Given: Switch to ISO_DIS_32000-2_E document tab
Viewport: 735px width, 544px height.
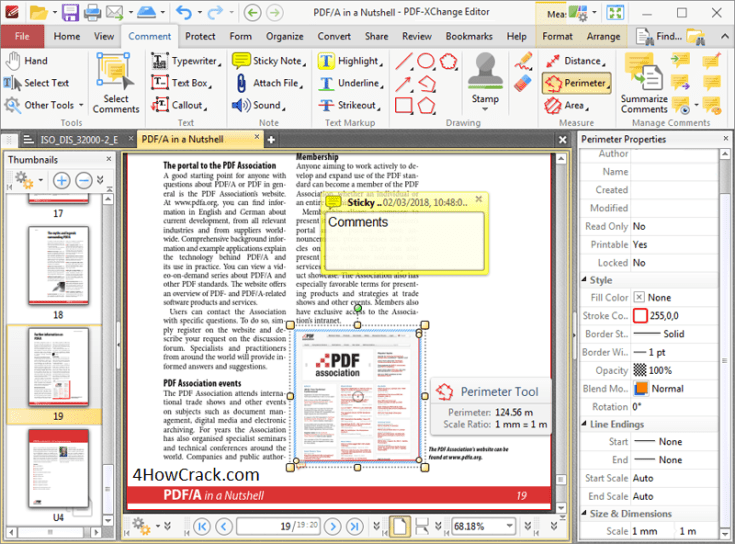Looking at the screenshot, I should [x=78, y=139].
